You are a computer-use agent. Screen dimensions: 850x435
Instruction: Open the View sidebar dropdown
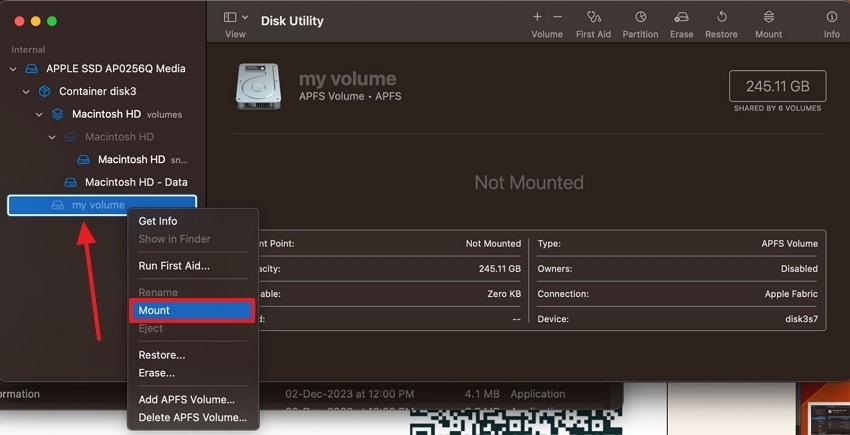coord(236,17)
